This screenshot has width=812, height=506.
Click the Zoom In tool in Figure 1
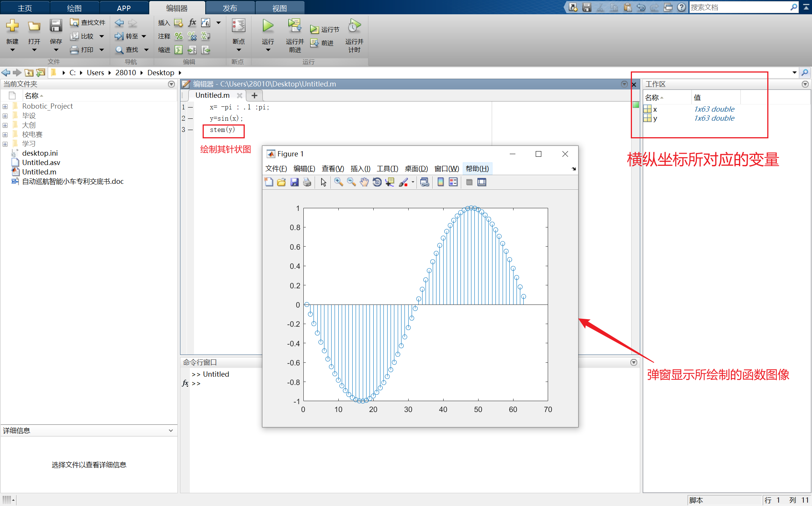(x=338, y=182)
